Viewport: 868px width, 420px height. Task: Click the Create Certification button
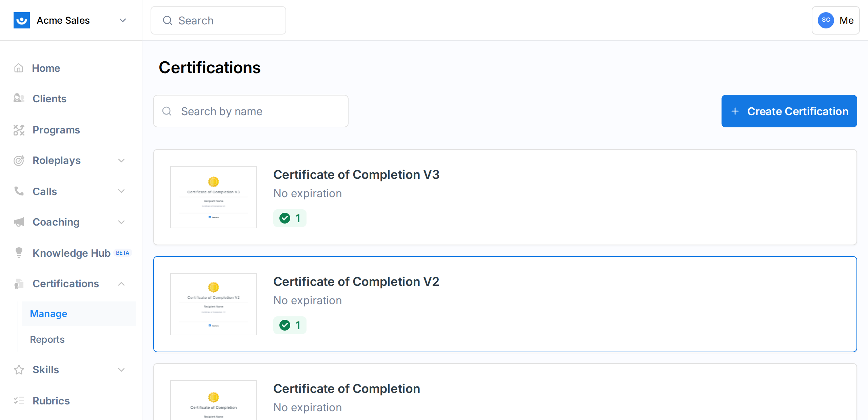(x=789, y=111)
